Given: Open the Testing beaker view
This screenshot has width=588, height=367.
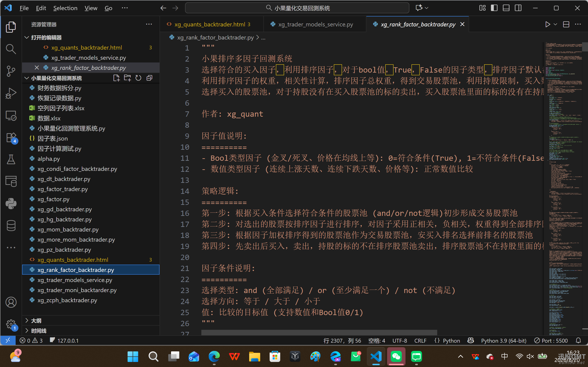Looking at the screenshot, I should (11, 159).
